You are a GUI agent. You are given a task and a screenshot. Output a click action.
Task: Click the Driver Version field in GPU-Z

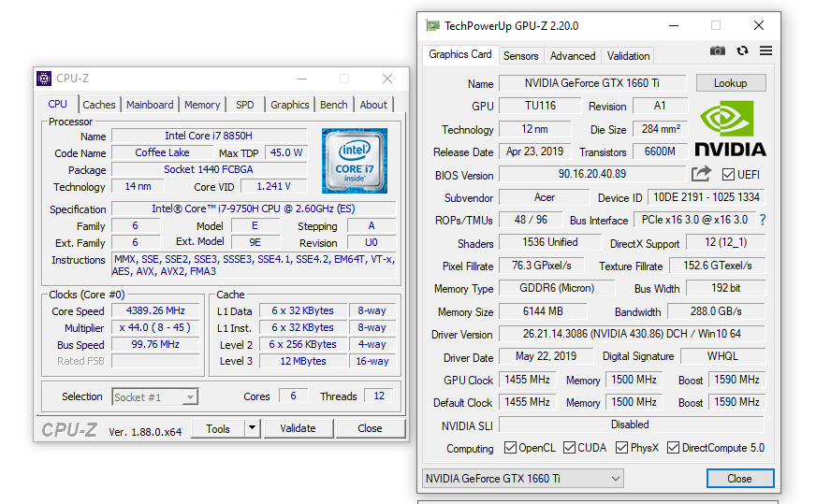point(632,334)
